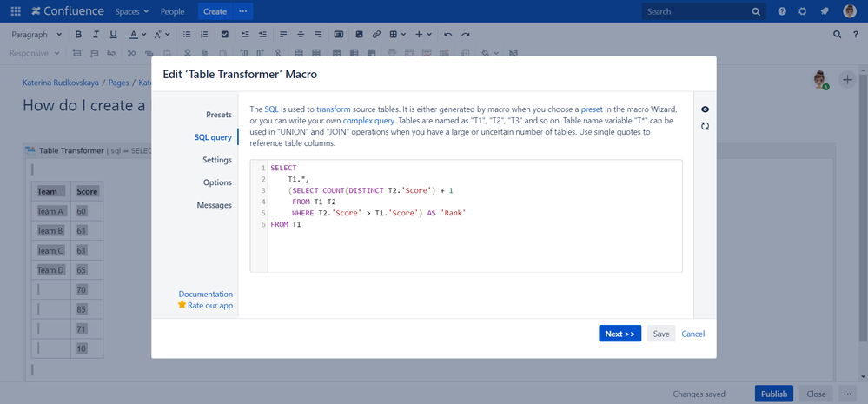Toggle italic formatting in the editor toolbar
Image resolution: width=868 pixels, height=404 pixels.
(96, 35)
